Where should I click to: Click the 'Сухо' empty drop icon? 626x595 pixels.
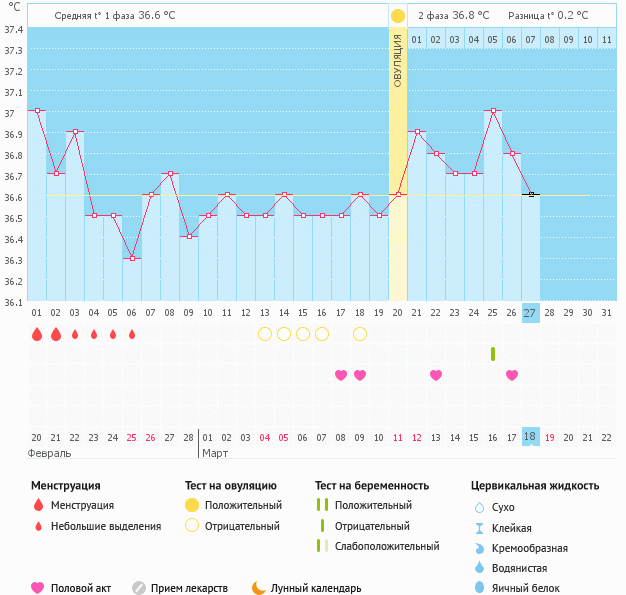pos(479,508)
